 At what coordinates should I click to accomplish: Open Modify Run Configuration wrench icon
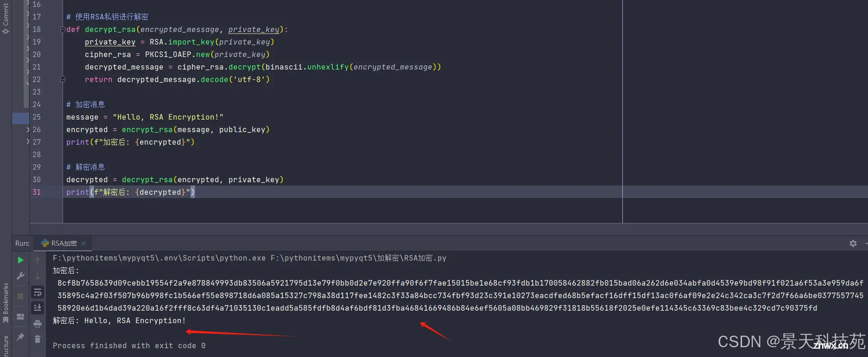(x=20, y=276)
